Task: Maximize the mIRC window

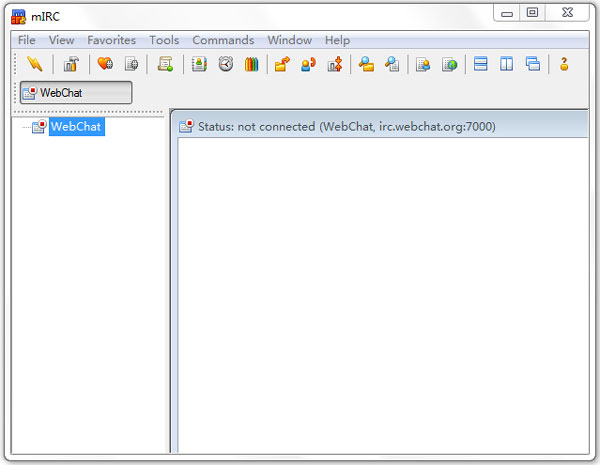Action: tap(532, 13)
